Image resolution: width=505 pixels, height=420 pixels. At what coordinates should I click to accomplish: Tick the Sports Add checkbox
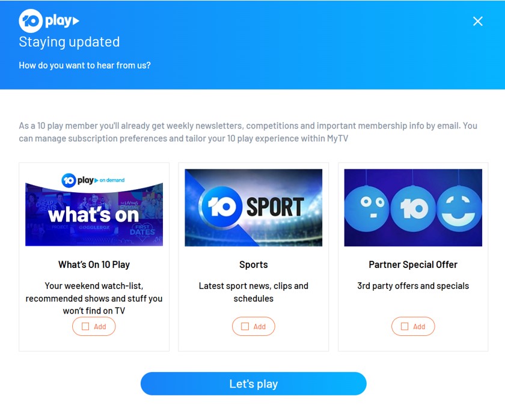point(245,326)
